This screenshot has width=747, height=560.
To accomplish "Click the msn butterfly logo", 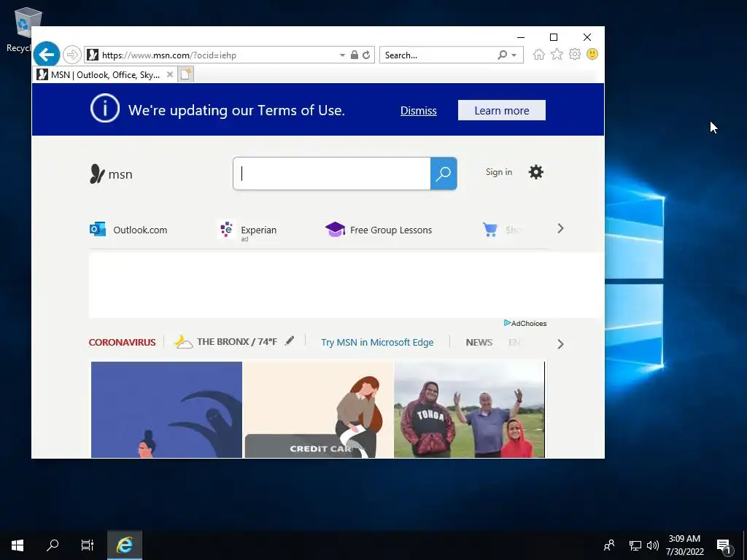I will [x=111, y=174].
